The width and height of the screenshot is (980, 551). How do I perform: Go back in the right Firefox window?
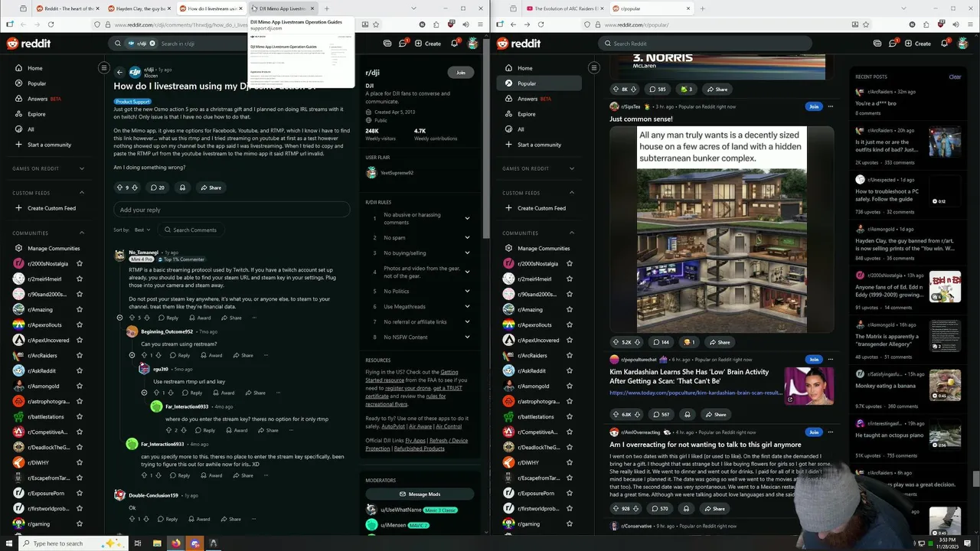point(513,24)
